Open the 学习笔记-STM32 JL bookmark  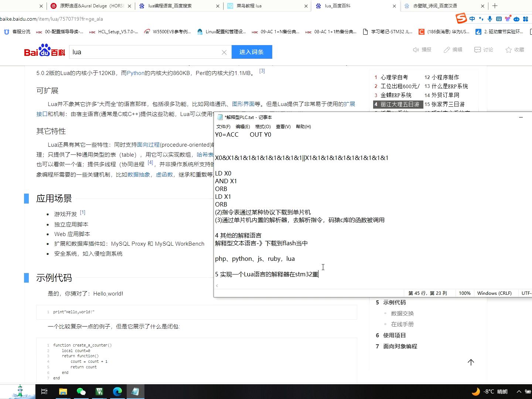pos(388,32)
